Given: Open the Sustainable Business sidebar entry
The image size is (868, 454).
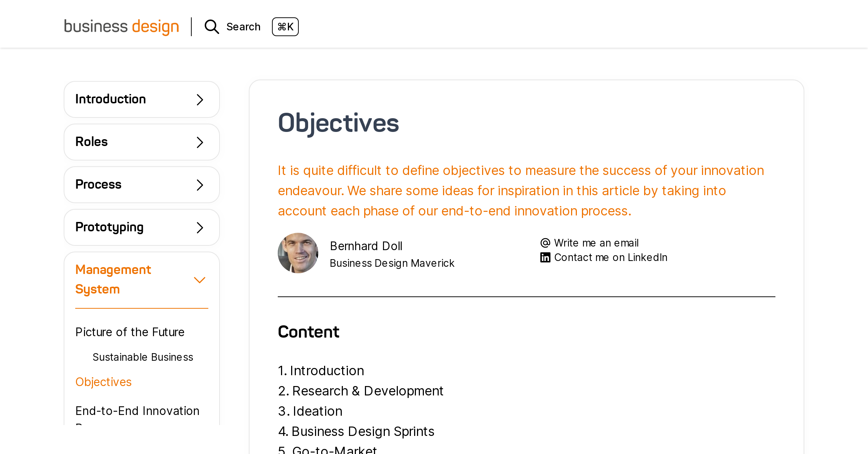Looking at the screenshot, I should pos(143,357).
